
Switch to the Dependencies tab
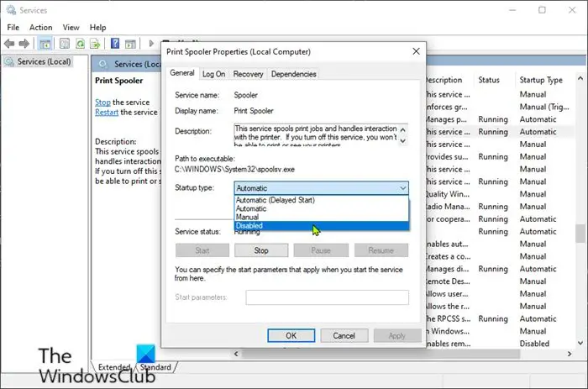[x=294, y=74]
